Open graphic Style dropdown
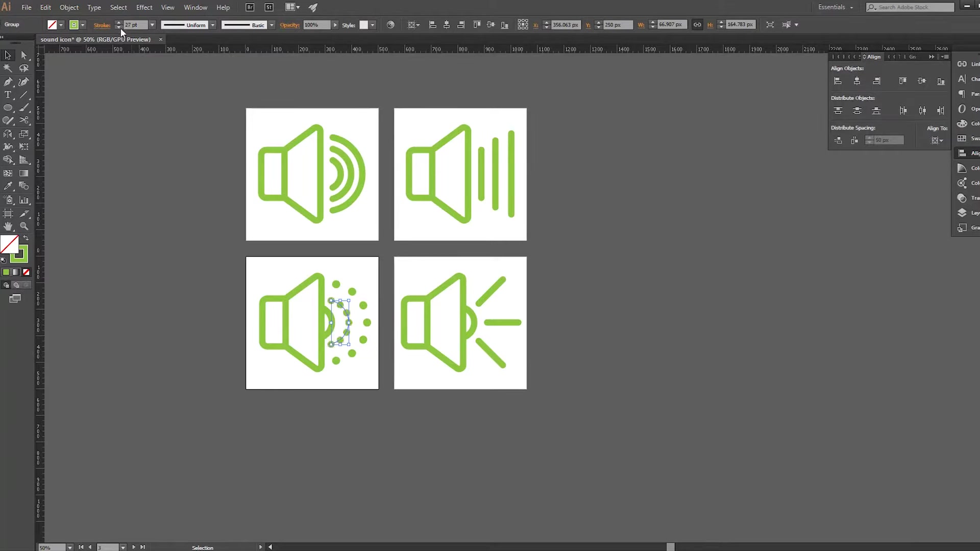 [373, 24]
